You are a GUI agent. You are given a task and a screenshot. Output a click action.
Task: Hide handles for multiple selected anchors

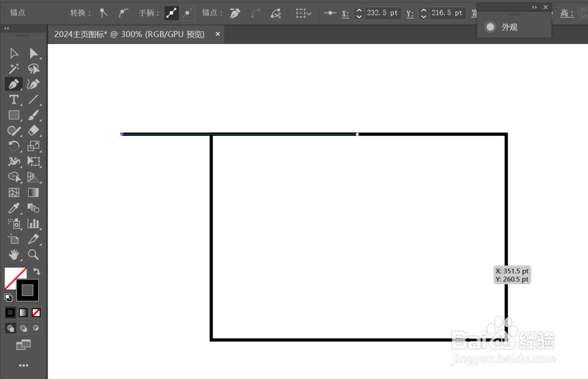point(188,13)
